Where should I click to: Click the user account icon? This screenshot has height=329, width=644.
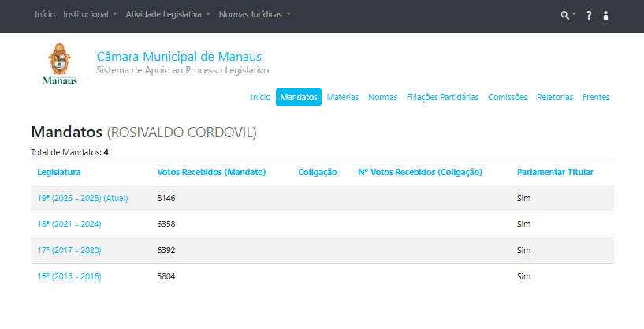605,15
